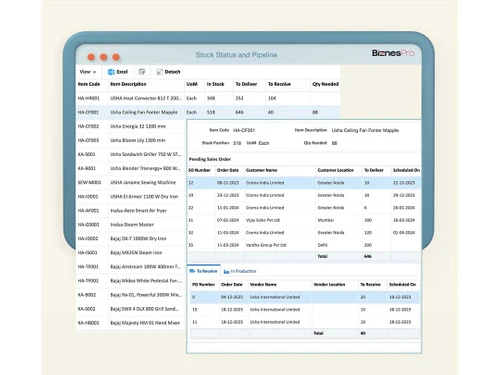Open the View dropdown menu
The image size is (500, 375).
pos(88,72)
